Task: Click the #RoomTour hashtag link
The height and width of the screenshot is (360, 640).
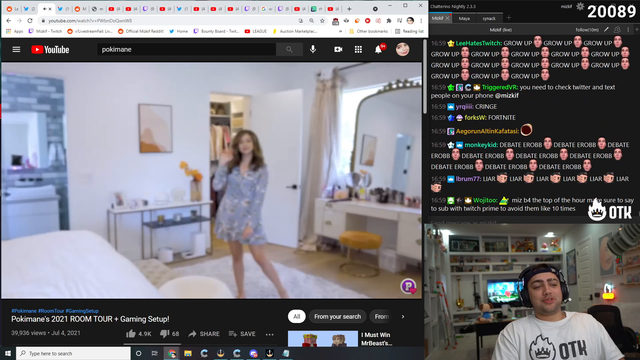Action: click(x=51, y=311)
